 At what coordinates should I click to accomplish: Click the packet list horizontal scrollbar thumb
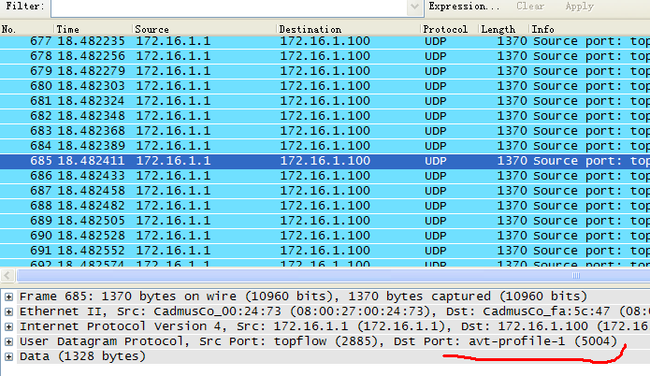click(333, 275)
